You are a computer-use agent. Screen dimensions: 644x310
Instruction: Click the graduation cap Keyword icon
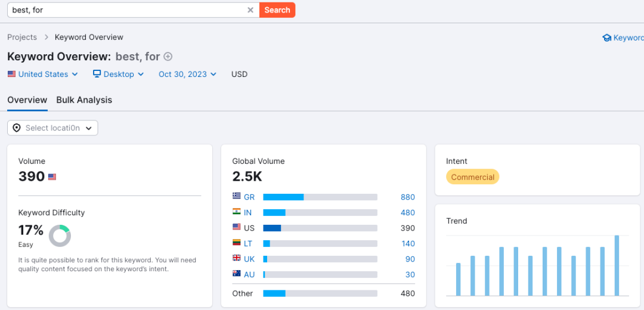coord(606,38)
